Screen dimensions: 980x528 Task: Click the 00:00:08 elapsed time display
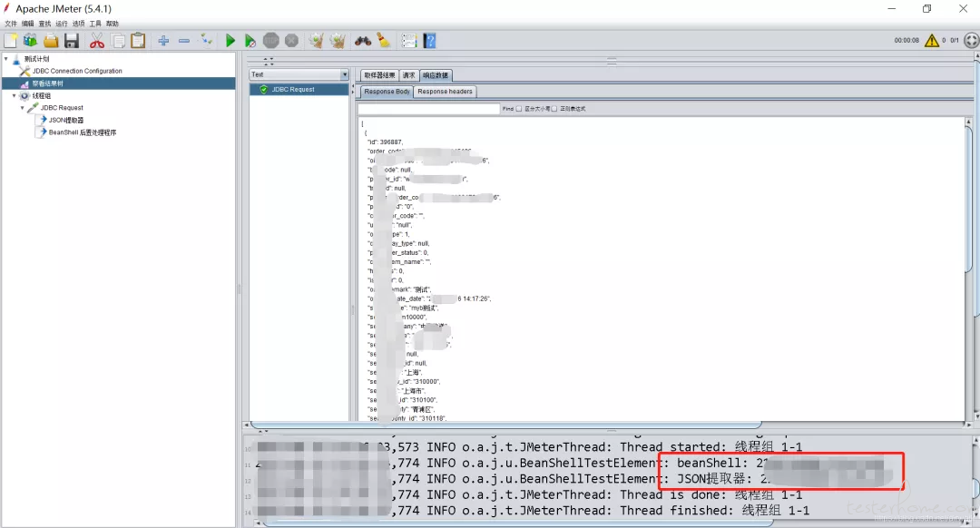(906, 41)
